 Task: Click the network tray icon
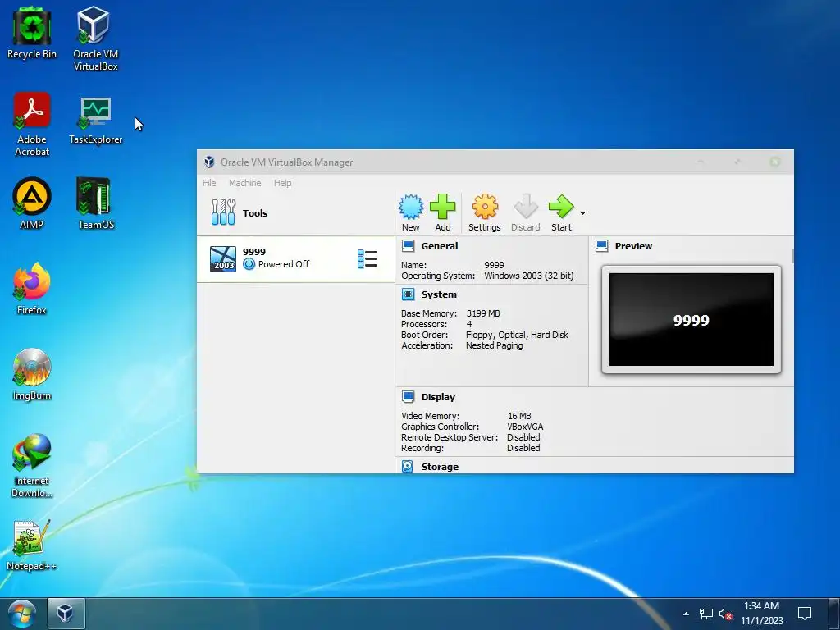706,614
